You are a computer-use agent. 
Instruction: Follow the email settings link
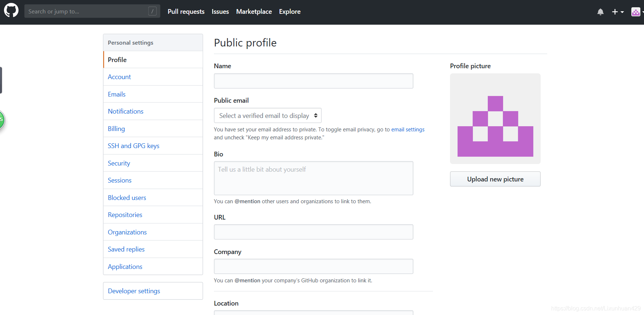pos(408,130)
